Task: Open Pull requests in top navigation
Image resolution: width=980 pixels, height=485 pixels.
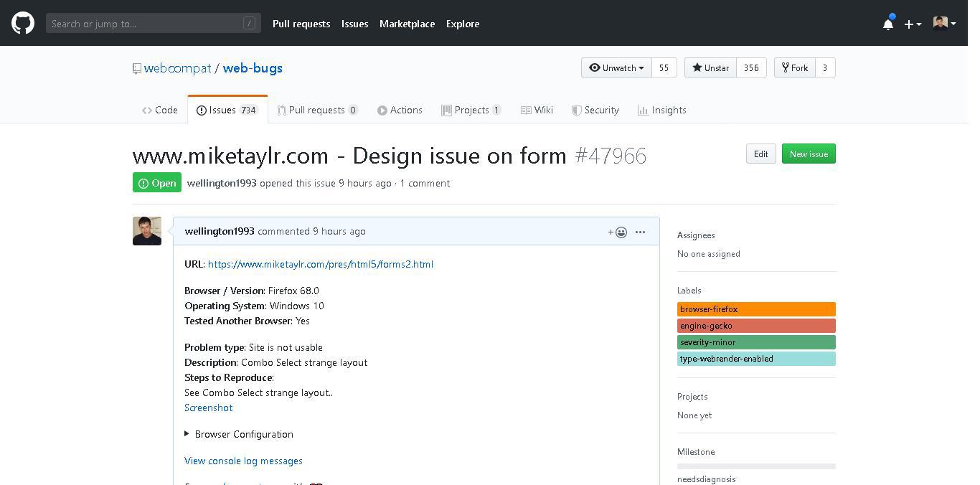Action: click(301, 24)
